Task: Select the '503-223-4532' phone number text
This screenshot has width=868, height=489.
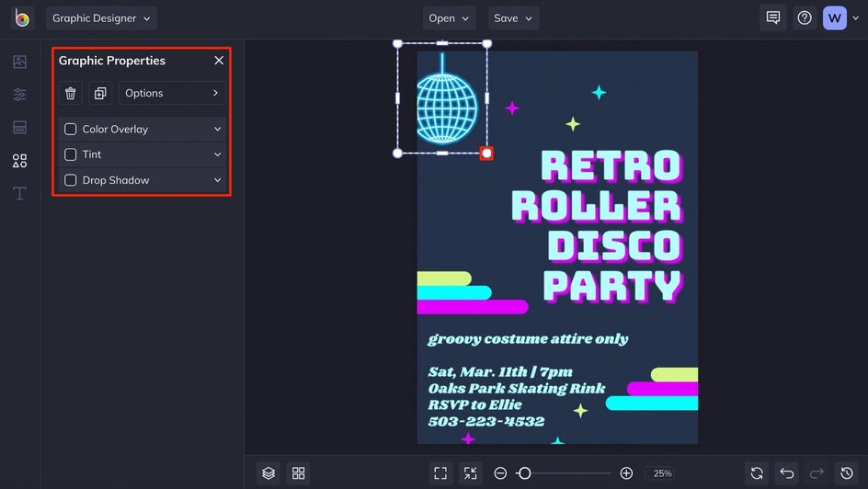Action: tap(486, 422)
